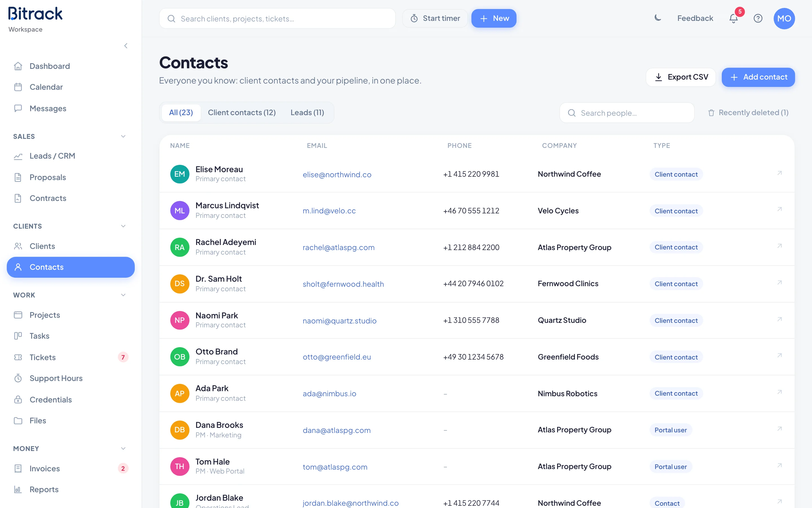Click elise@northwind.co email link
Viewport: 812px width, 508px height.
pos(337,175)
